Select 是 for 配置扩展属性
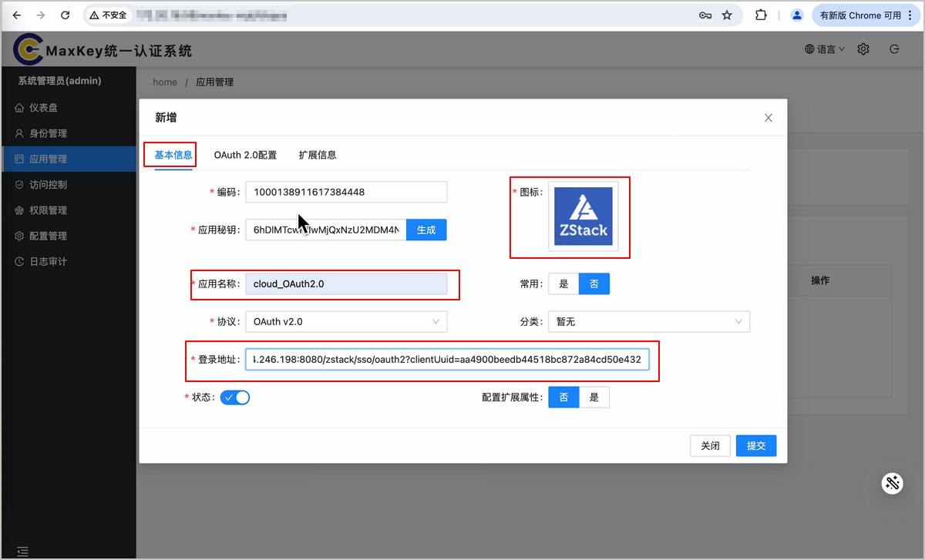 point(594,397)
